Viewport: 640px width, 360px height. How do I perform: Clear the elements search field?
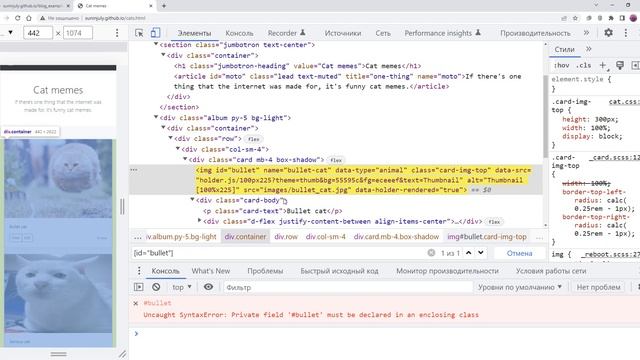point(431,253)
